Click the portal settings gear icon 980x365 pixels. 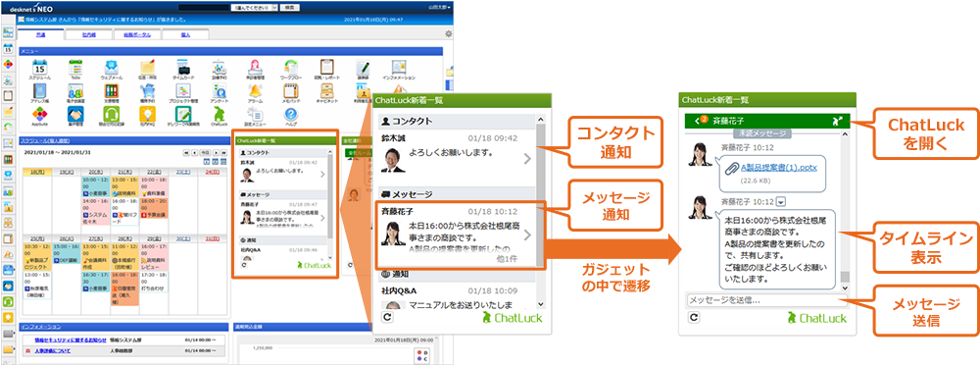point(448,34)
